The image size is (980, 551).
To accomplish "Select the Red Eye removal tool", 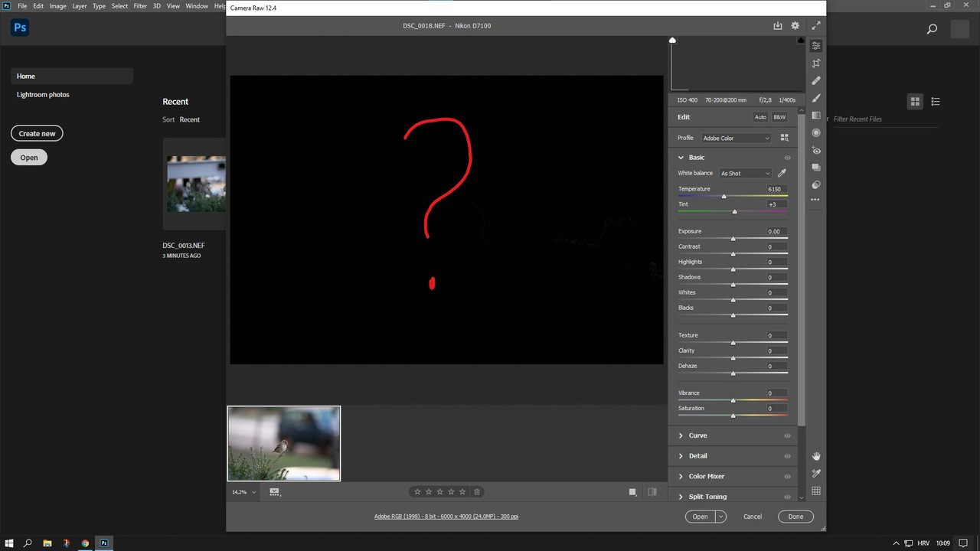I will point(816,150).
